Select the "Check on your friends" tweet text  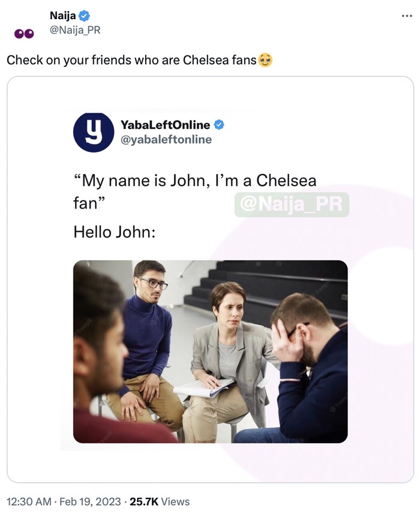(131, 61)
